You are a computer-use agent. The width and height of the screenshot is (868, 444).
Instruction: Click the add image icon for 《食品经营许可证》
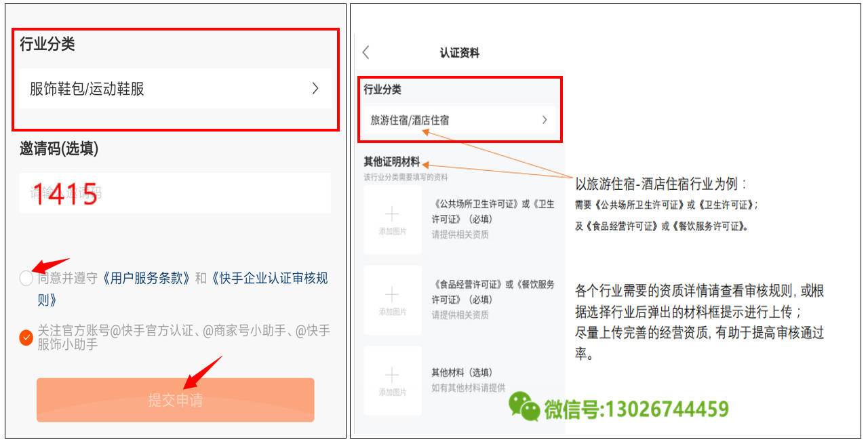click(393, 301)
